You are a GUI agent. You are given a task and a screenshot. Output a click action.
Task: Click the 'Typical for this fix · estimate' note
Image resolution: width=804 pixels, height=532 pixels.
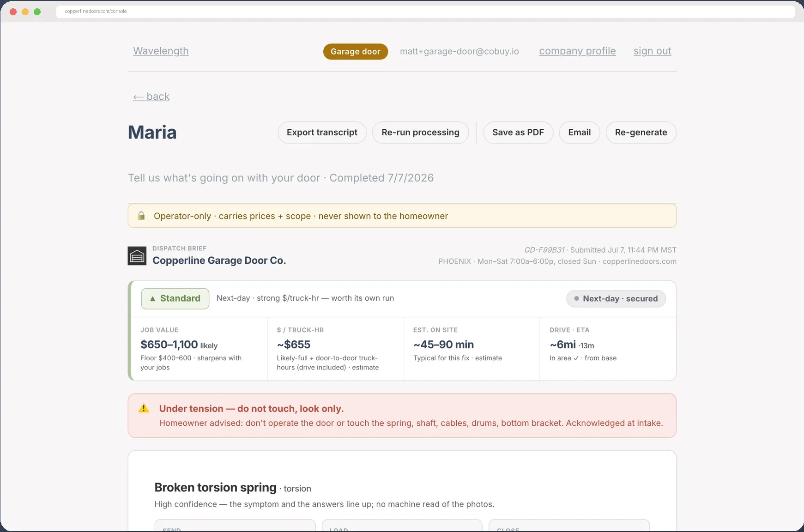click(x=457, y=358)
